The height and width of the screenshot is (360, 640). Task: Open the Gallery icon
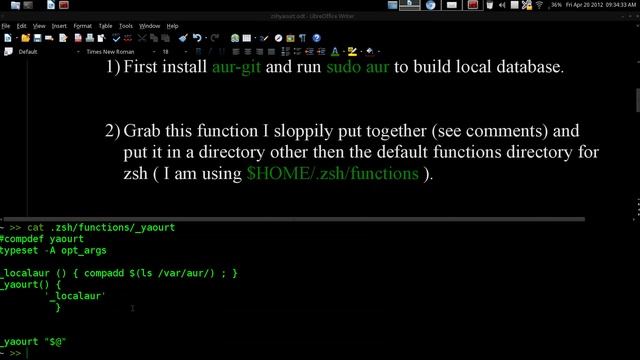pos(290,38)
